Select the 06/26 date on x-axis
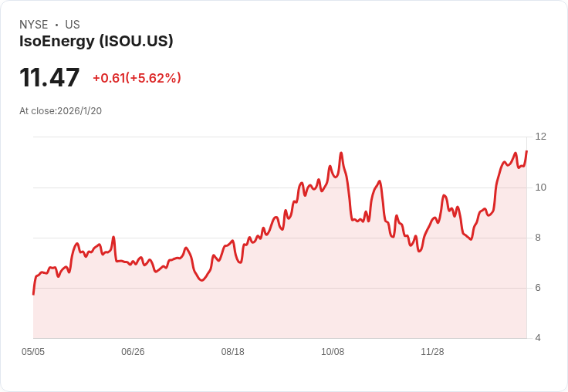Viewport: 568px width, 392px height. pos(133,352)
